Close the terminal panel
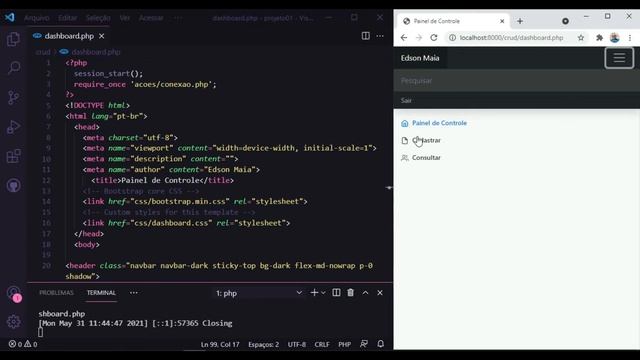 click(380, 293)
